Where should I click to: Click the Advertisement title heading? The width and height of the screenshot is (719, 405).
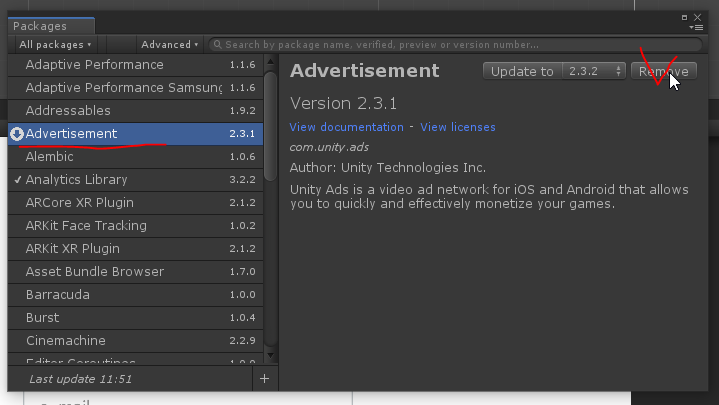(365, 71)
